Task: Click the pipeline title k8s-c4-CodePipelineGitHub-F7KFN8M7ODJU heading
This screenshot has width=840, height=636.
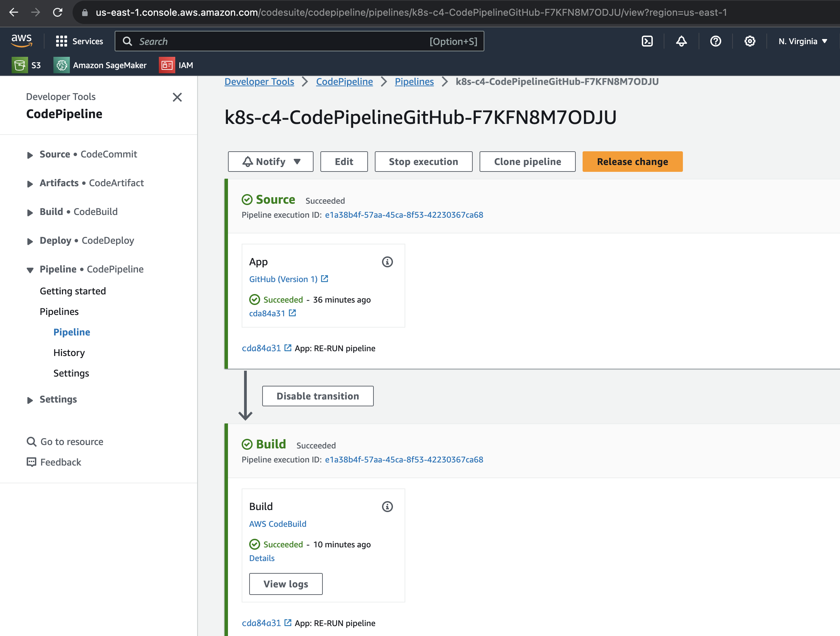Action: click(x=420, y=117)
